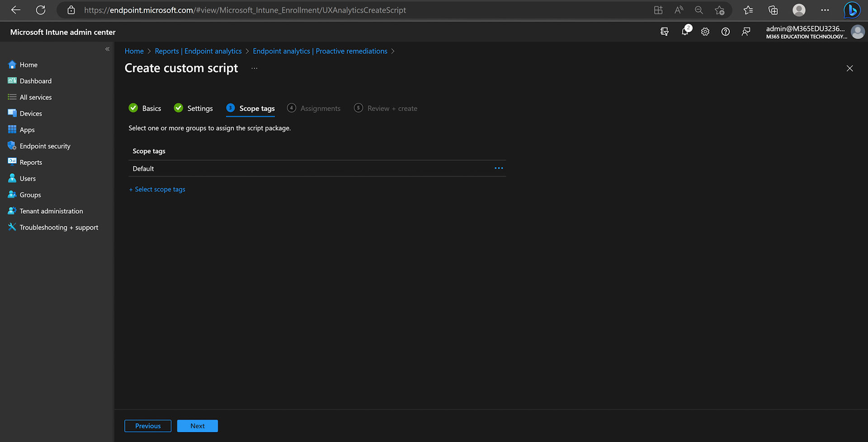This screenshot has width=868, height=442.
Task: Open the browser settings and more menu
Action: [825, 10]
